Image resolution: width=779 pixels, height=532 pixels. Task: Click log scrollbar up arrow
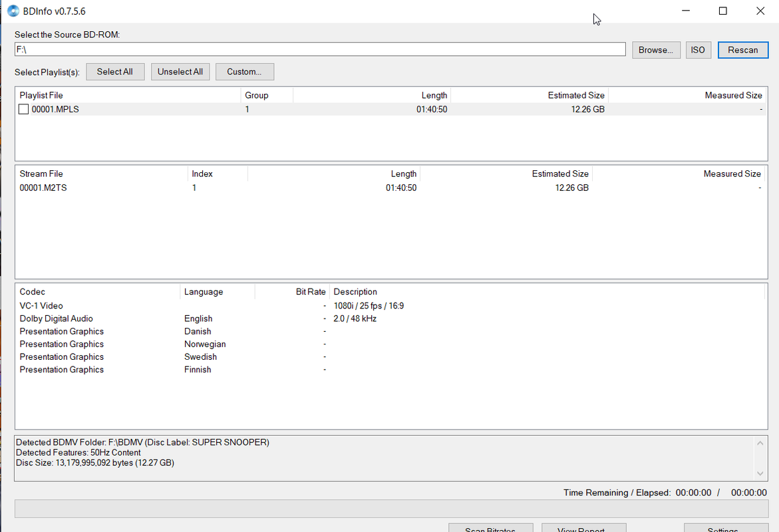[760, 443]
